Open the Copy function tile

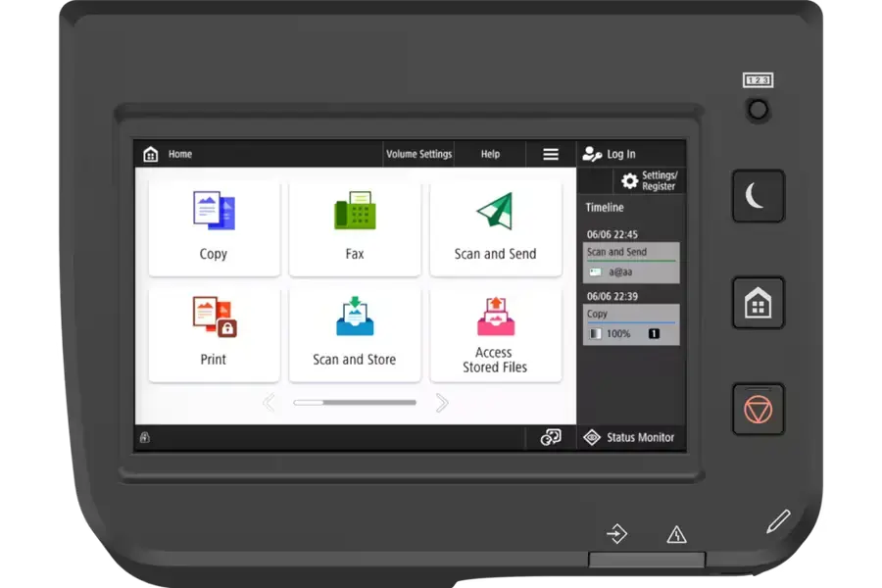pyautogui.click(x=214, y=227)
